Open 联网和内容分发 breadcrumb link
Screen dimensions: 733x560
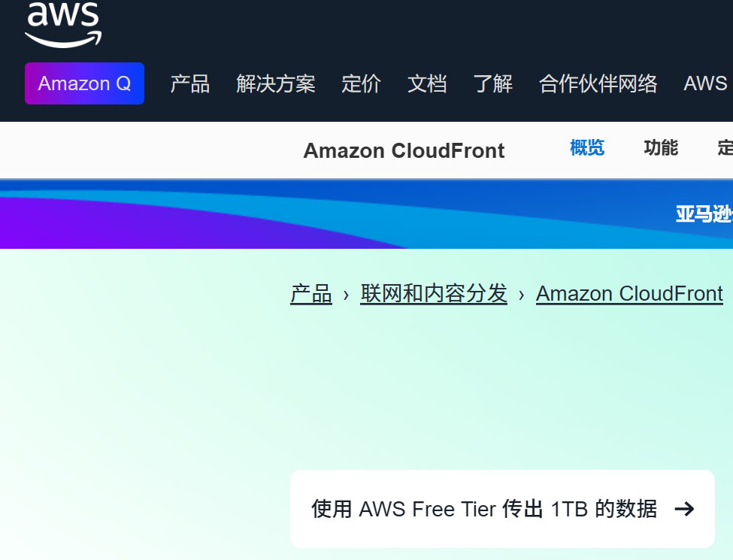click(x=434, y=294)
